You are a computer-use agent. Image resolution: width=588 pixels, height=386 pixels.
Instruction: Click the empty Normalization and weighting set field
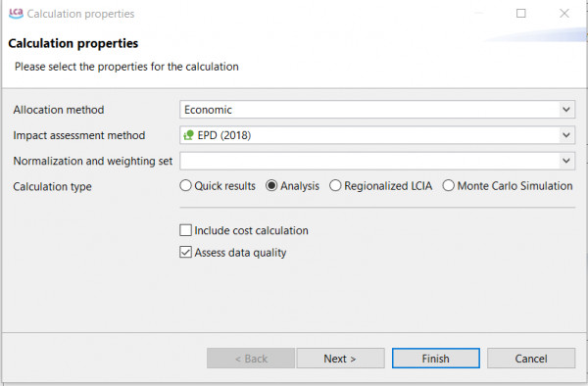377,161
